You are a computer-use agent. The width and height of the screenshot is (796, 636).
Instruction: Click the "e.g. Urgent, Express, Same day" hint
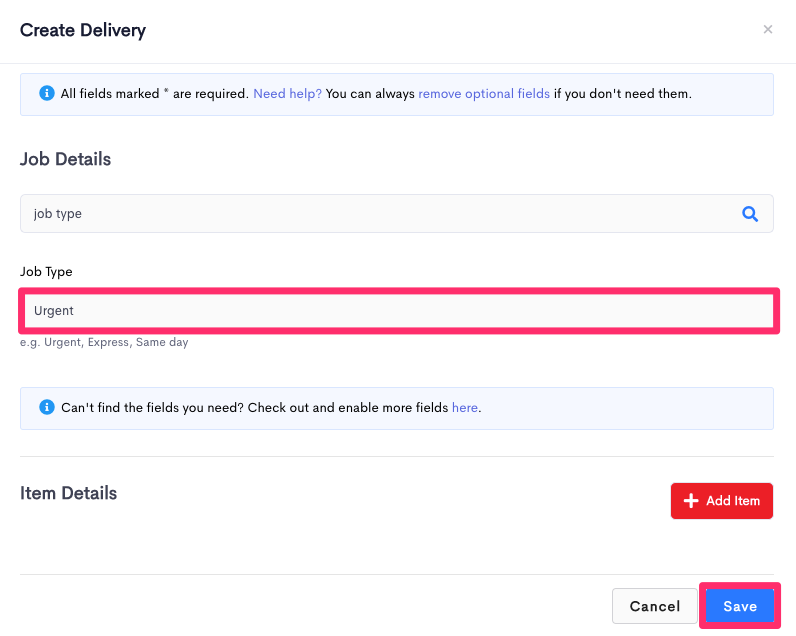click(104, 343)
